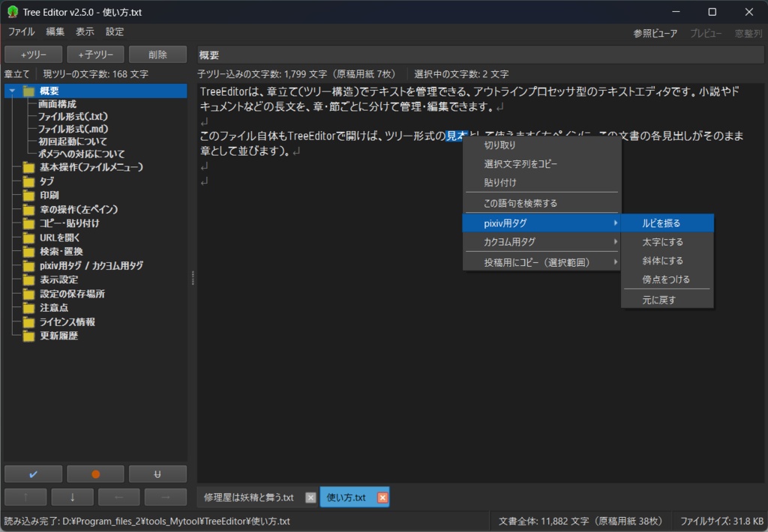Select 画面構成 tree item
The image size is (768, 532).
[x=57, y=103]
